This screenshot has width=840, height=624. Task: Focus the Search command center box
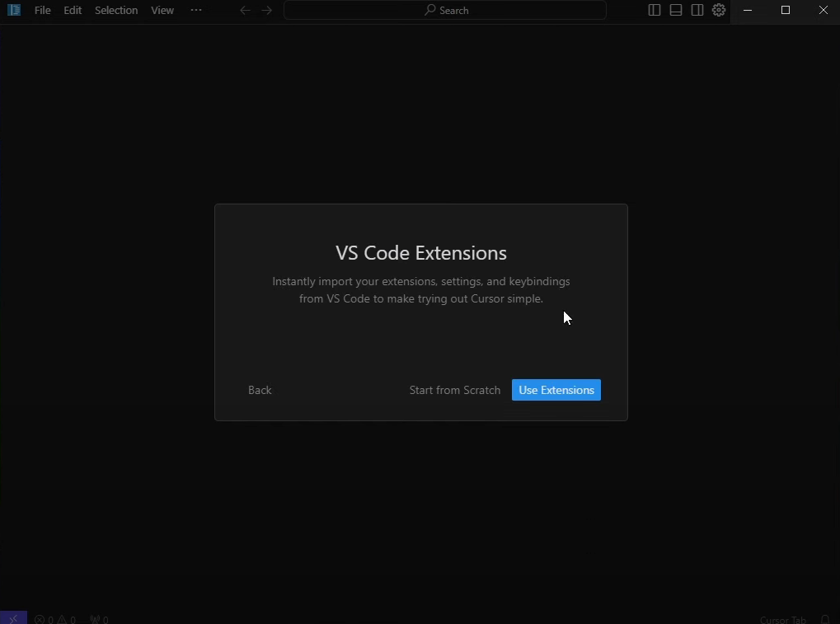tap(445, 10)
